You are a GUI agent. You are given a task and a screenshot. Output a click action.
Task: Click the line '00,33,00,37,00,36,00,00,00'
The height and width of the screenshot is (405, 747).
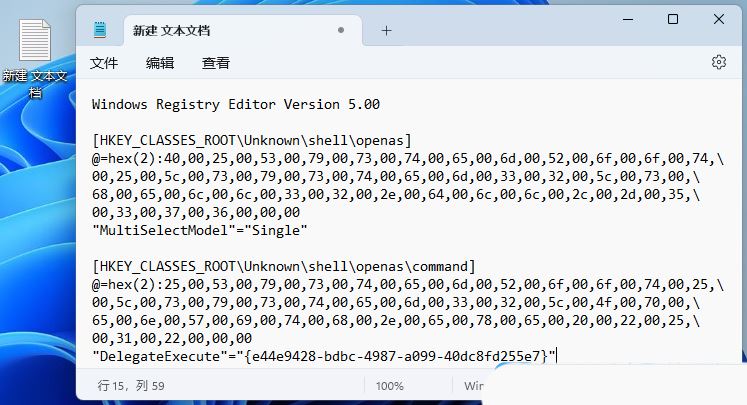196,213
